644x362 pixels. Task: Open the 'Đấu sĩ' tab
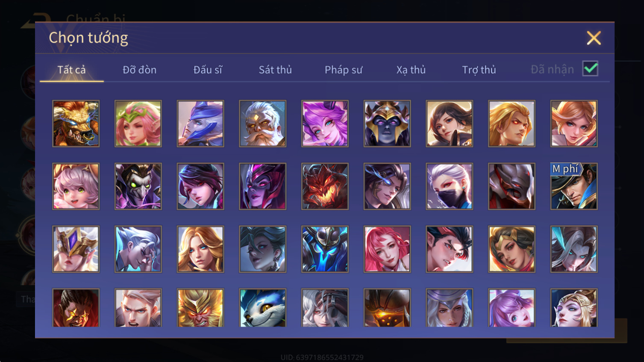pos(208,70)
